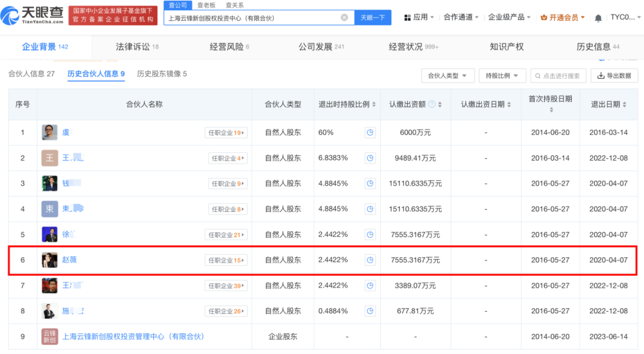Sort by 退出时持股比例 column
The image size is (644, 354).
point(374,104)
